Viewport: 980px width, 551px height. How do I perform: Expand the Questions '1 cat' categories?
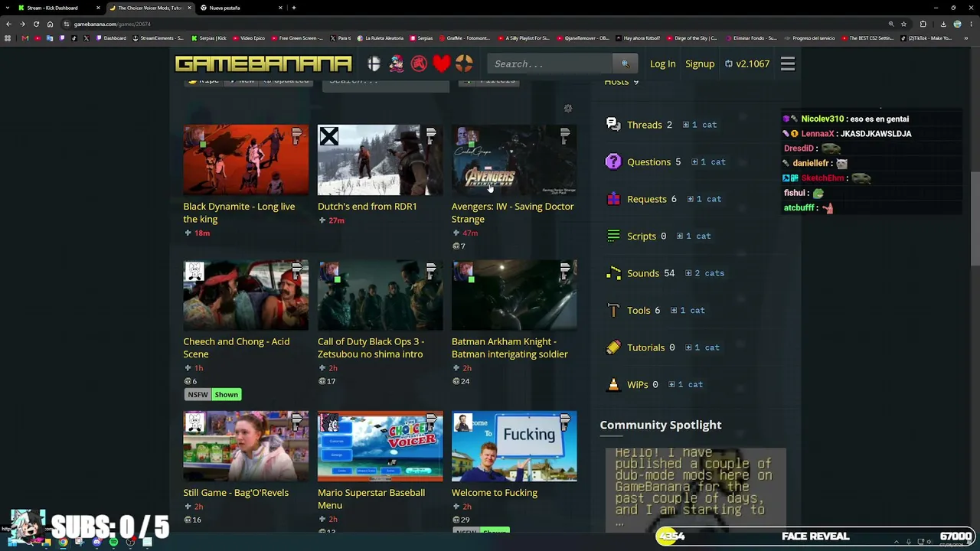(x=708, y=161)
